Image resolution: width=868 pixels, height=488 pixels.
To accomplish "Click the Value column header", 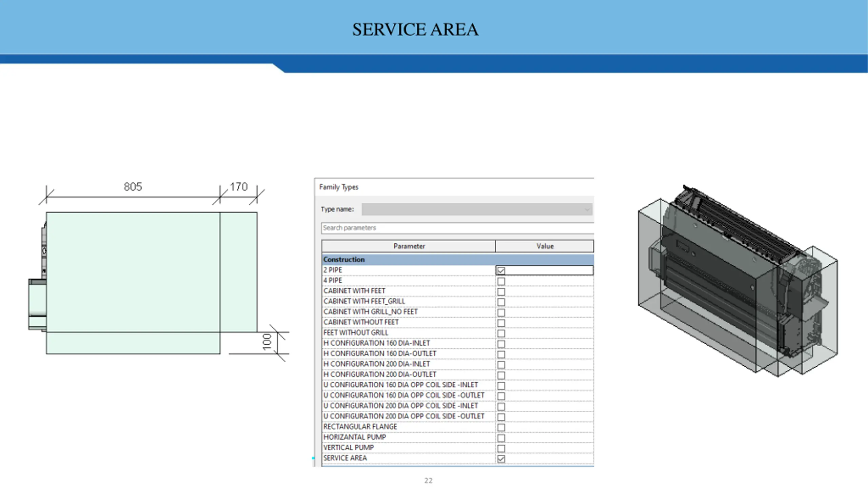I will (545, 246).
